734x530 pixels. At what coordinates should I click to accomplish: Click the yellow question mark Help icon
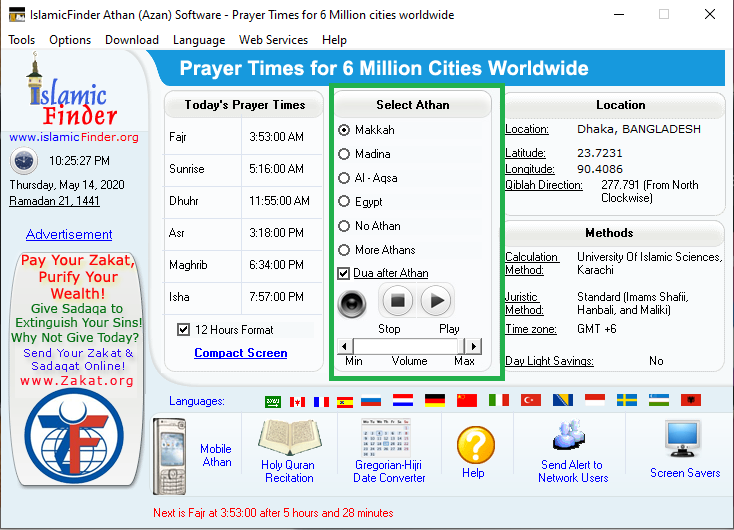click(x=476, y=445)
